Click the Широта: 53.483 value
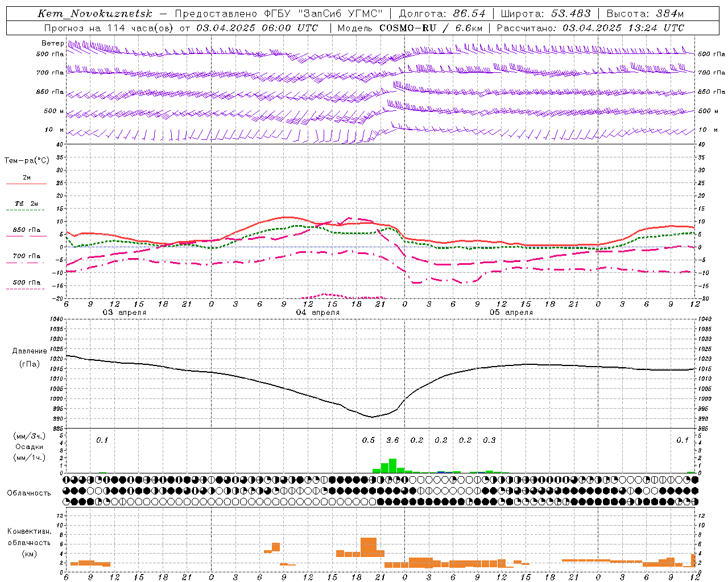 [x=546, y=14]
